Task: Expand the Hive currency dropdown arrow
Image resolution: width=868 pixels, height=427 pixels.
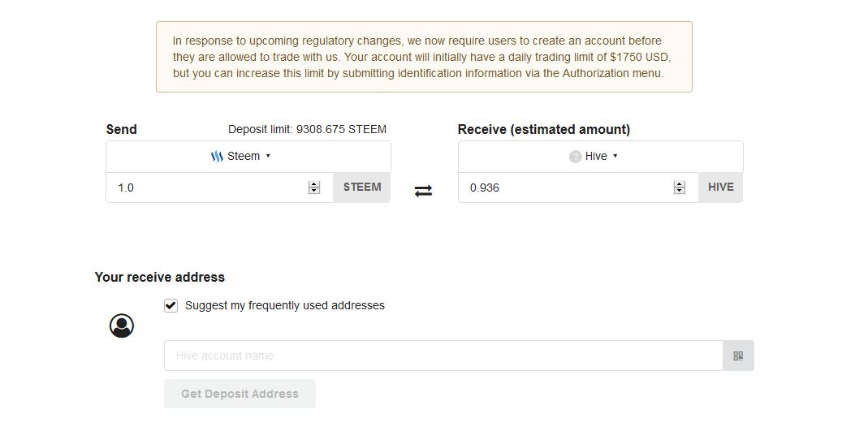Action: point(615,156)
